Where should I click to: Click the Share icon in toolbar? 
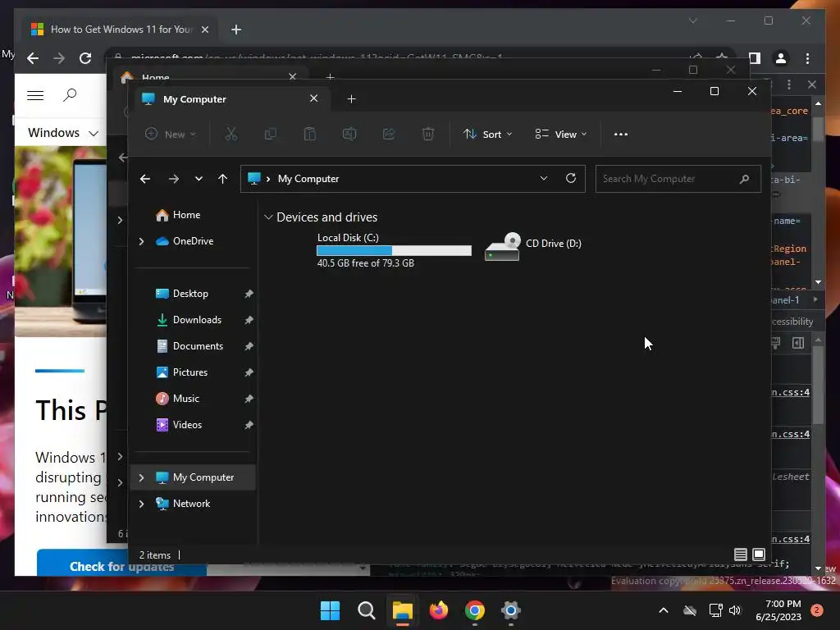(388, 134)
